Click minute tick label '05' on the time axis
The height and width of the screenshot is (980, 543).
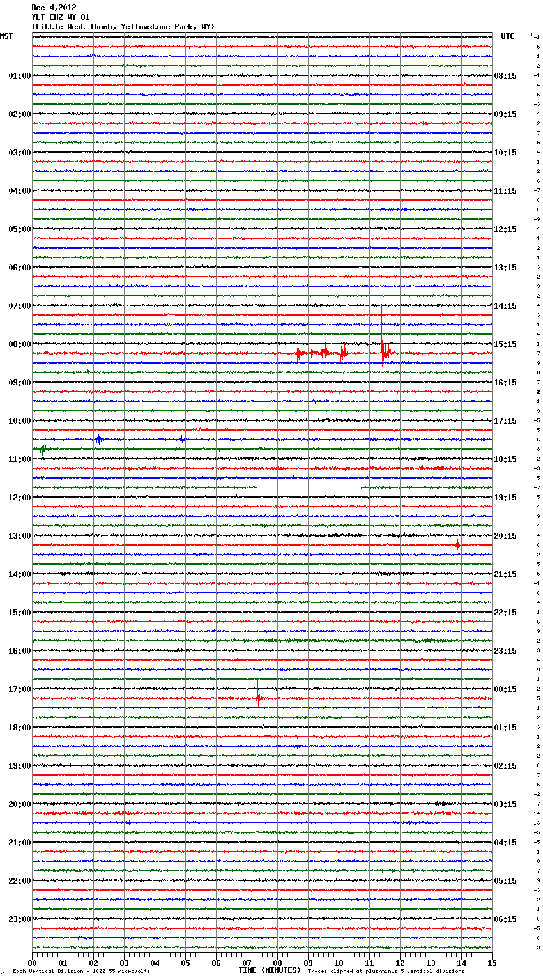pyautogui.click(x=185, y=963)
